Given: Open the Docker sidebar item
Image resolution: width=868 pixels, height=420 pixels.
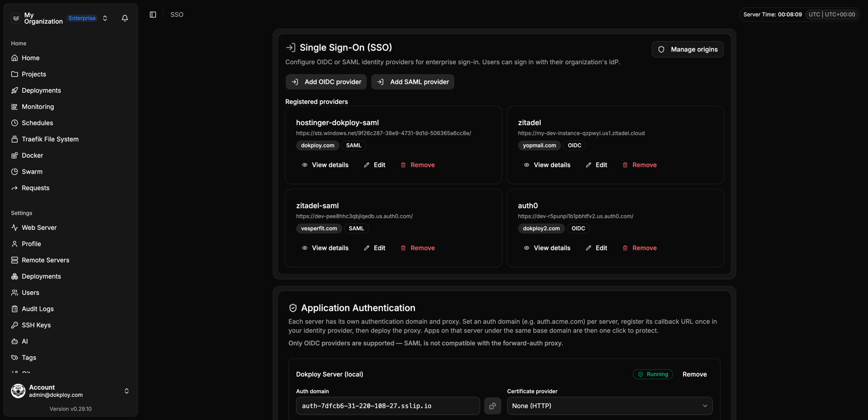Looking at the screenshot, I should click(x=71, y=156).
